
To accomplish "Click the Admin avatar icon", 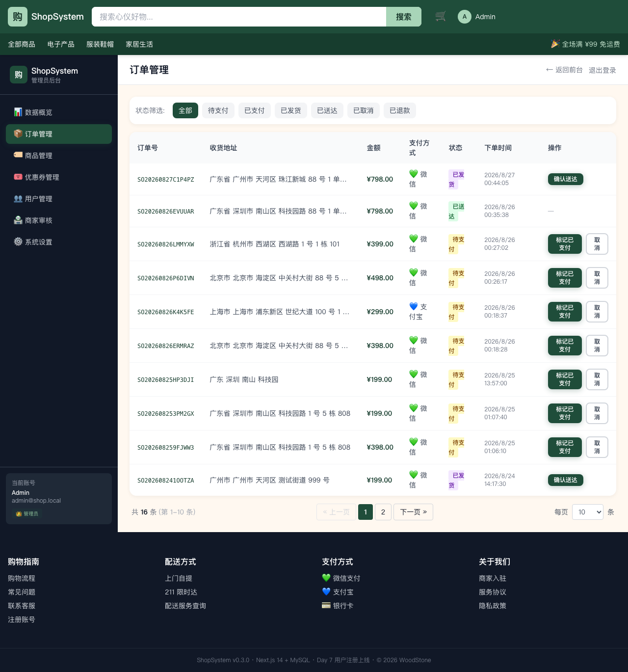I will (465, 17).
